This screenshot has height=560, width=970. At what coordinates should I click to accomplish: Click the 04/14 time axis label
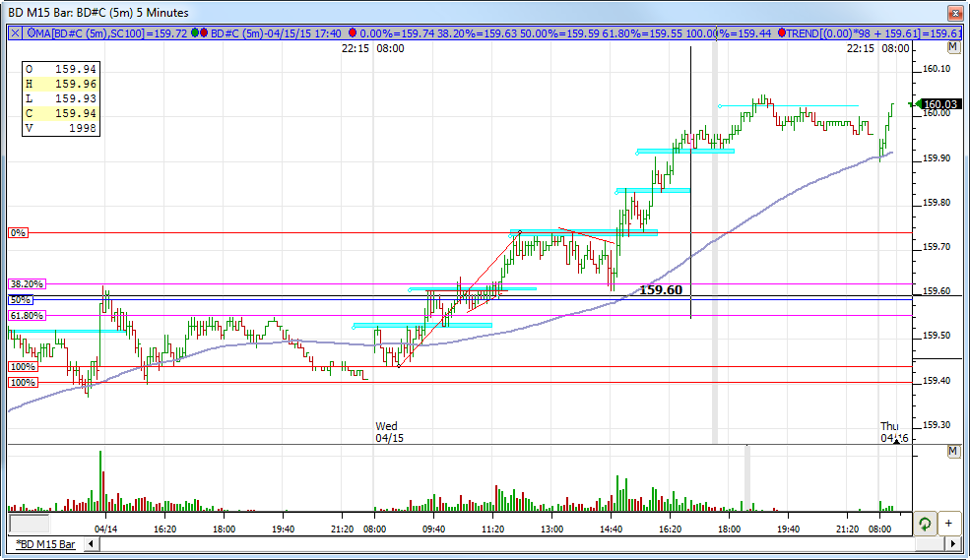[105, 529]
